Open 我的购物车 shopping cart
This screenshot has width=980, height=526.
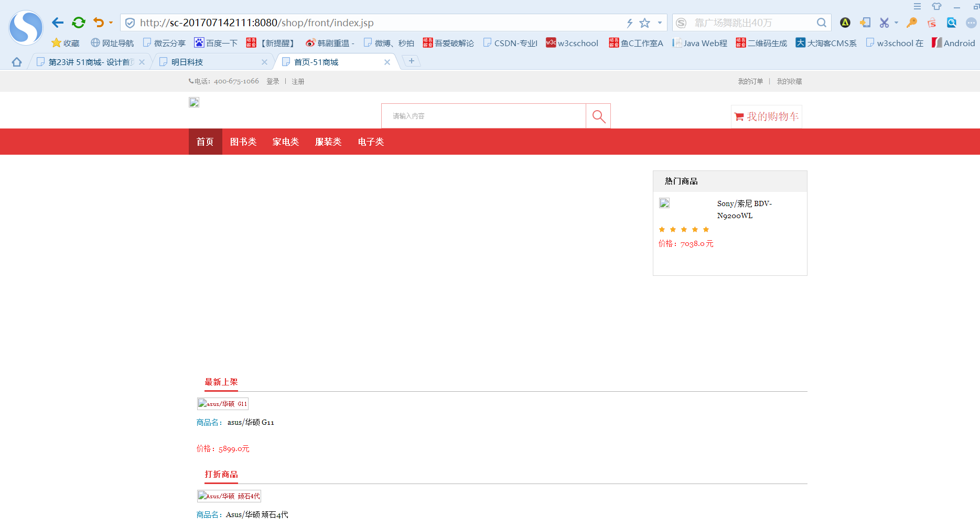pyautogui.click(x=767, y=116)
